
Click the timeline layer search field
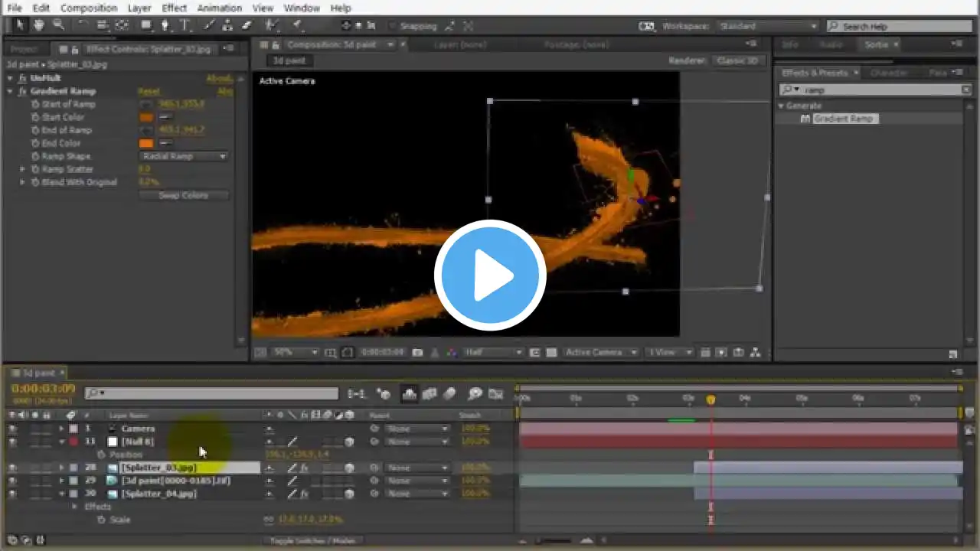coord(211,393)
